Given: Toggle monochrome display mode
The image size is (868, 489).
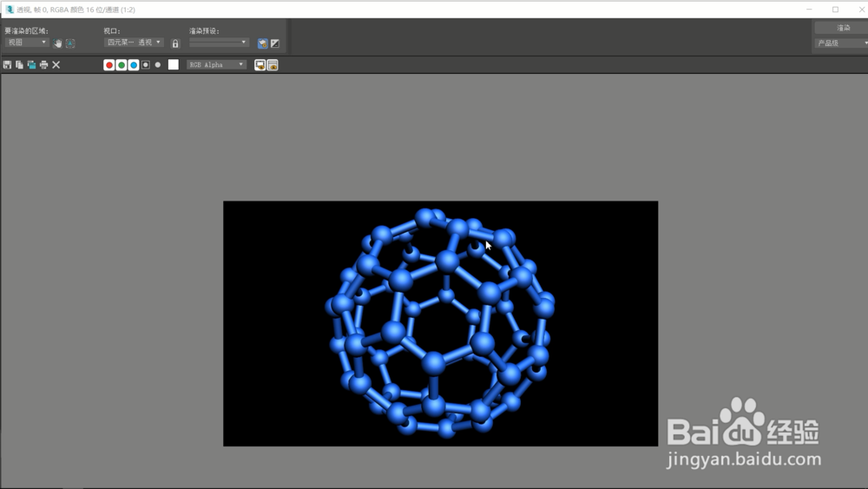Looking at the screenshot, I should tap(158, 65).
